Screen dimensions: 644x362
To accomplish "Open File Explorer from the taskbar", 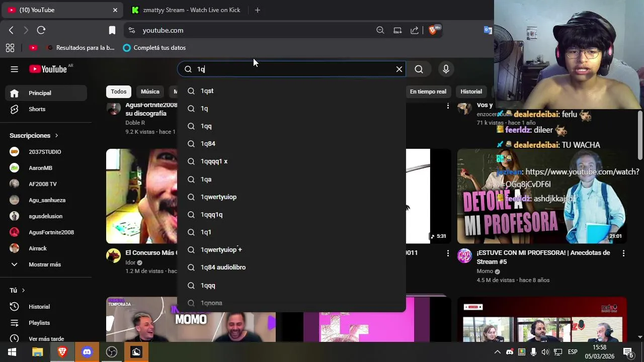I will tap(37, 352).
